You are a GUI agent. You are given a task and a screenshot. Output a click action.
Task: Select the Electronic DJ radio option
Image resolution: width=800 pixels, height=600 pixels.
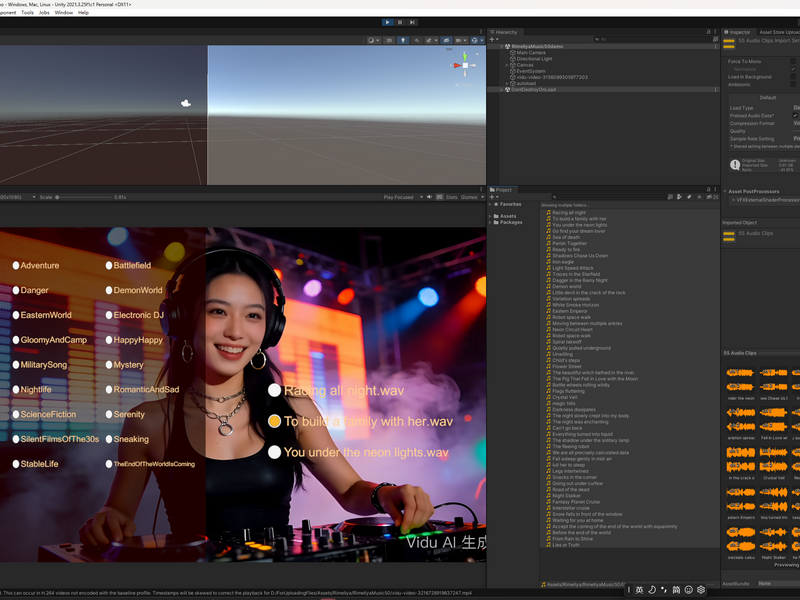pyautogui.click(x=135, y=315)
